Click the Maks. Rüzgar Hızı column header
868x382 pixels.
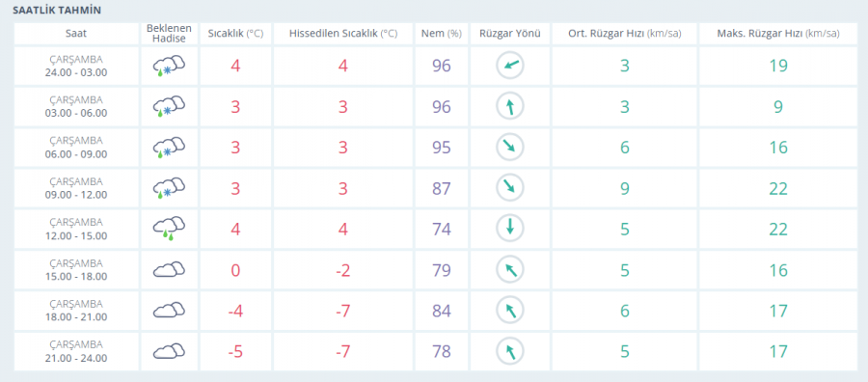tap(778, 33)
